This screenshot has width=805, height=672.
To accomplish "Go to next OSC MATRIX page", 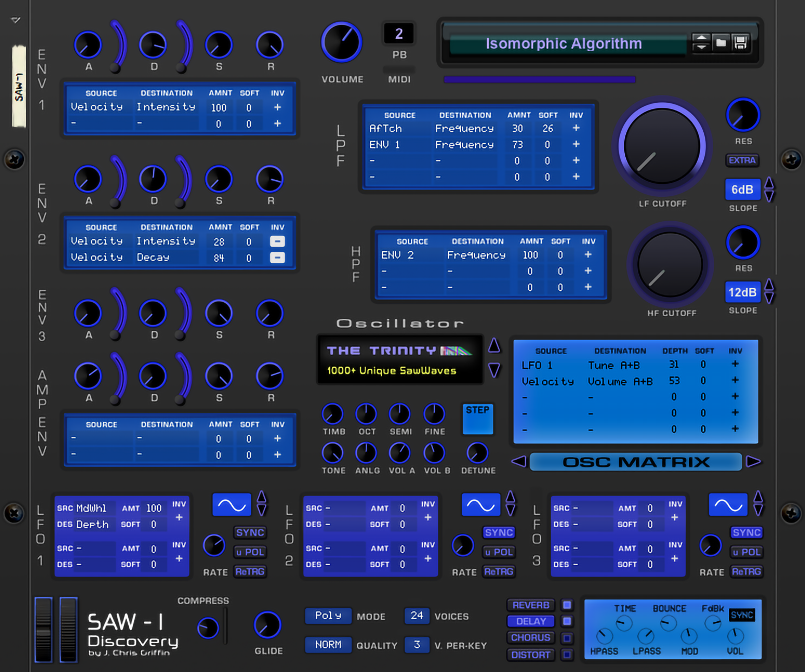I will coord(754,461).
